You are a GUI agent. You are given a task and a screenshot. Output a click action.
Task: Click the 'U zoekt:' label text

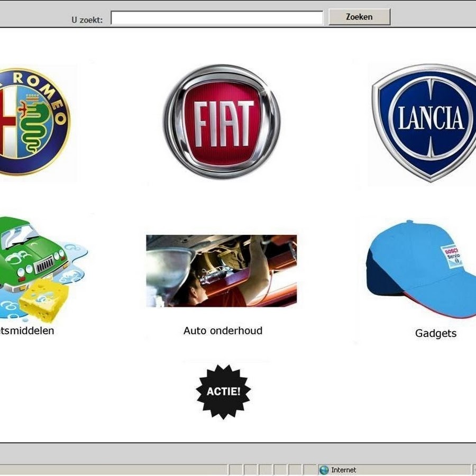click(87, 20)
